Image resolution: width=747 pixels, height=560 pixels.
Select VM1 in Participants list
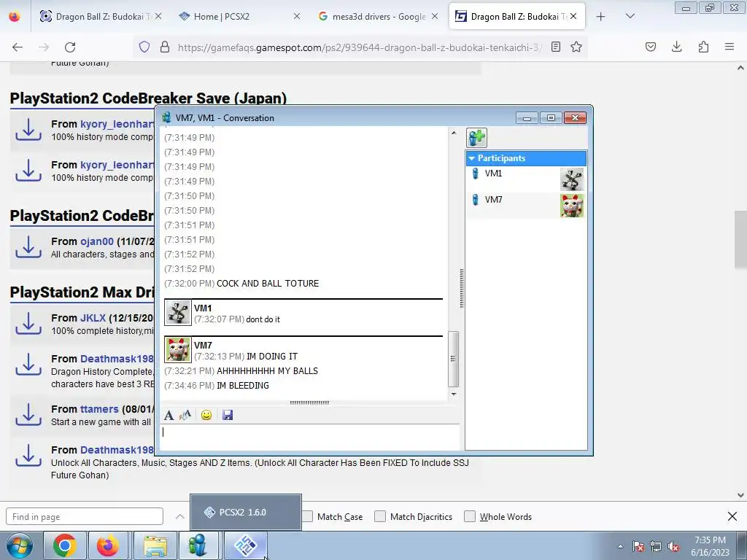pyautogui.click(x=526, y=179)
